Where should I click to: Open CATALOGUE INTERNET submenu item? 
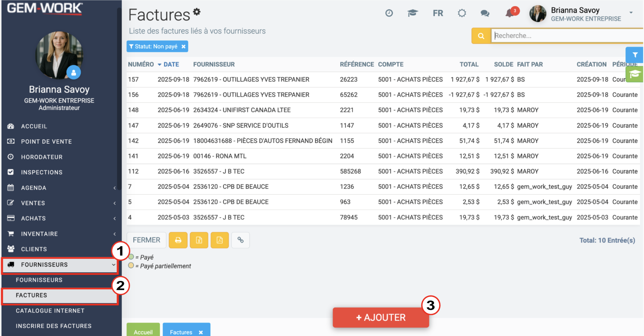[50, 311]
